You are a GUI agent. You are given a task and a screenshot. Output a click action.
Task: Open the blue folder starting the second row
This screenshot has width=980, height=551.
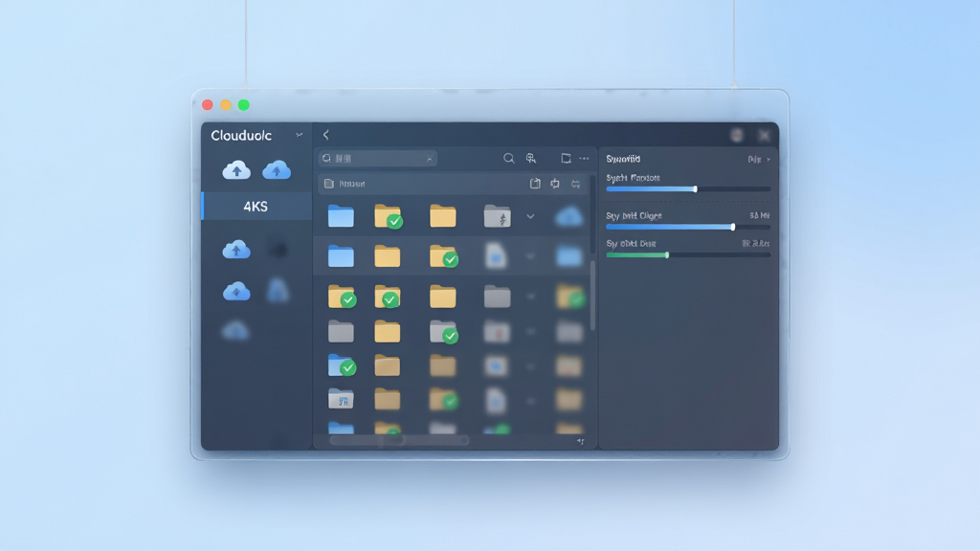tap(341, 256)
